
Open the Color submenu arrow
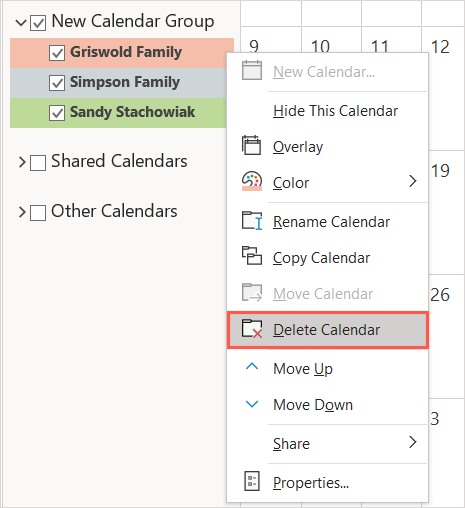(413, 181)
